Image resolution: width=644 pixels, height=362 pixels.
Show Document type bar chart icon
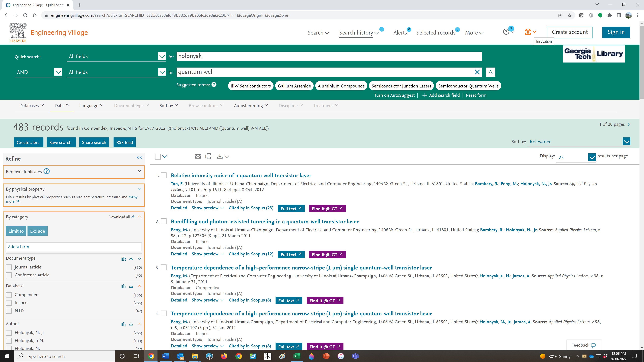click(123, 259)
